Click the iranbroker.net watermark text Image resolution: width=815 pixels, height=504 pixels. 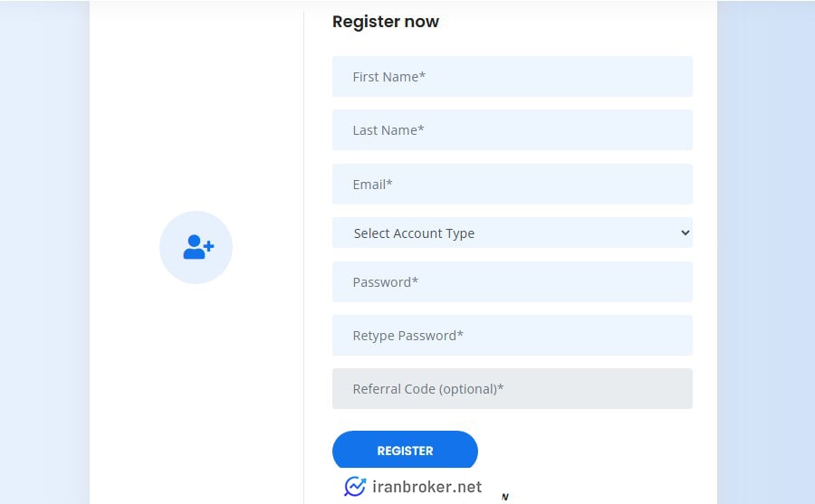tap(427, 487)
